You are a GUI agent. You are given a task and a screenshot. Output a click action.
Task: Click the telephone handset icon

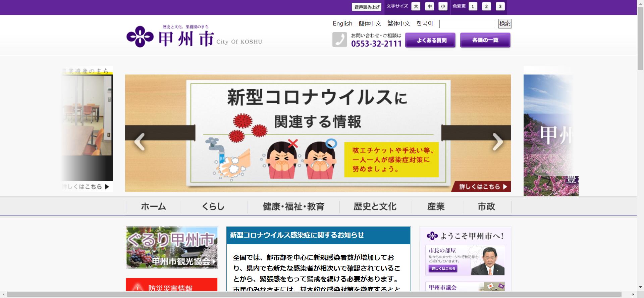[340, 40]
